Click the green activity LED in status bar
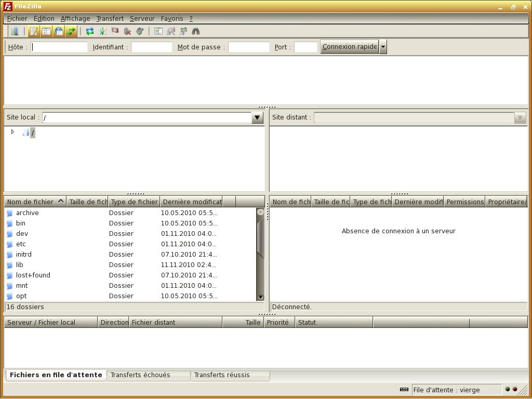Screen dimensions: 532x399 508,389
